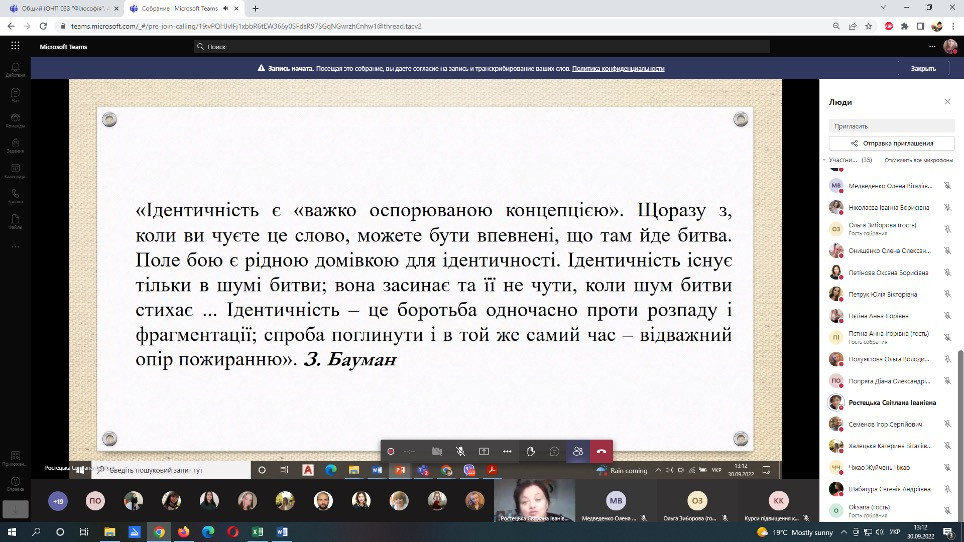The width and height of the screenshot is (964, 542).
Task: Open your profile avatar in Teams header
Action: tap(950, 46)
